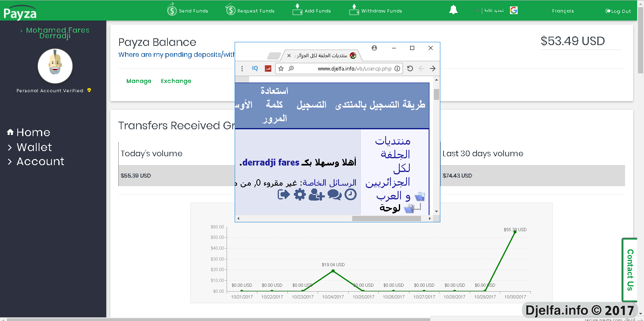Click the forum folder icon beside و العرب
Viewport: 644px width, 321px height.
(420, 197)
